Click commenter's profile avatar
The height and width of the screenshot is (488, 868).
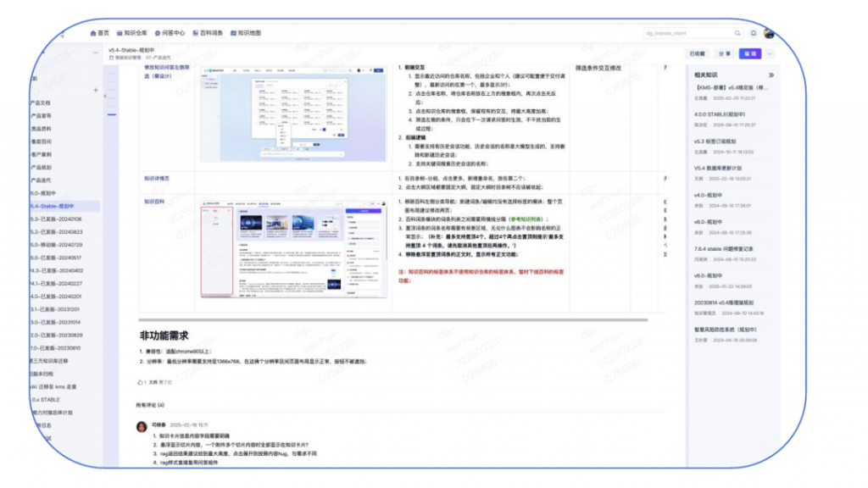pyautogui.click(x=142, y=425)
